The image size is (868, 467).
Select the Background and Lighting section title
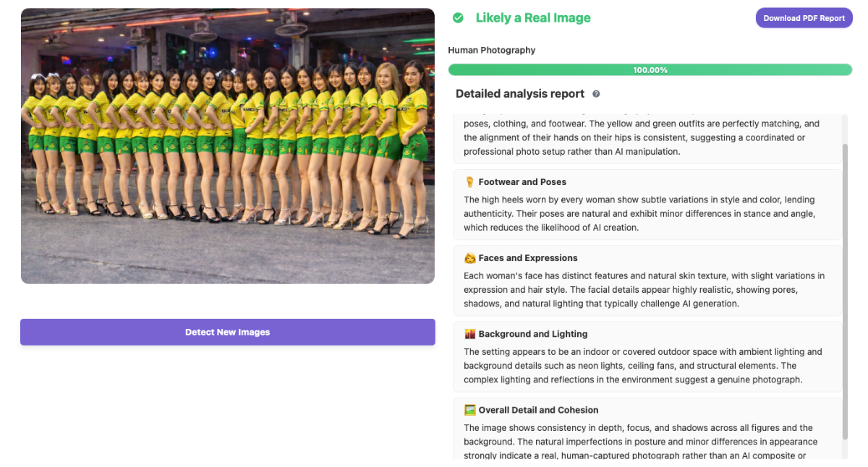(x=533, y=334)
